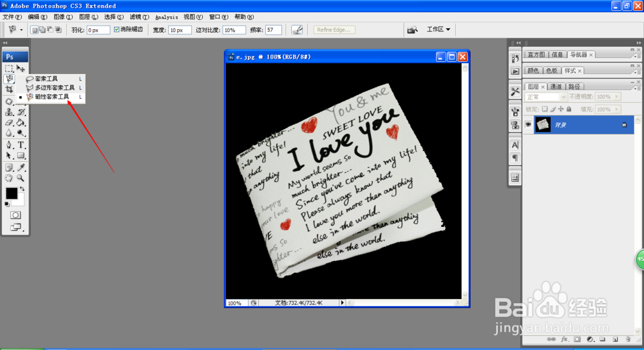
Task: Select the History Brush tool
Action: [21, 112]
